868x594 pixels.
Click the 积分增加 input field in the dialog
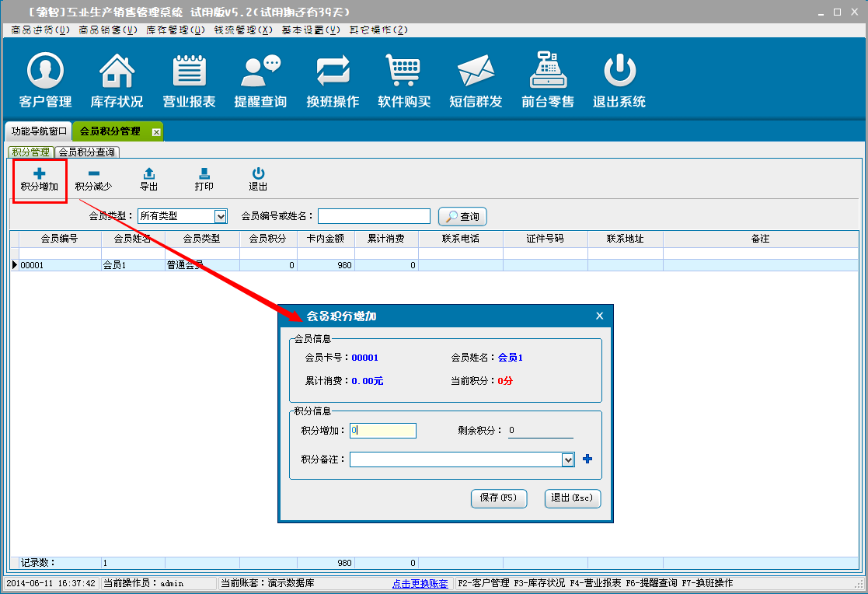pos(383,431)
